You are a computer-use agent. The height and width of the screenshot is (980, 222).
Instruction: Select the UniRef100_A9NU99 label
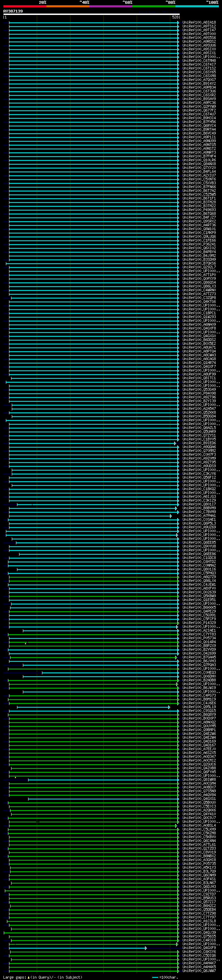(199, 141)
